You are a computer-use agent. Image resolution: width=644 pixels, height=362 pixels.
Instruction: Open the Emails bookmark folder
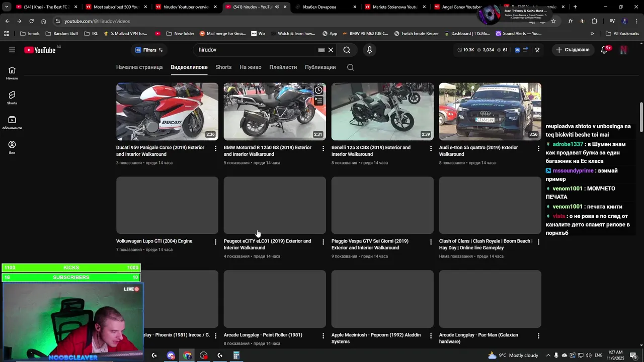point(30,34)
